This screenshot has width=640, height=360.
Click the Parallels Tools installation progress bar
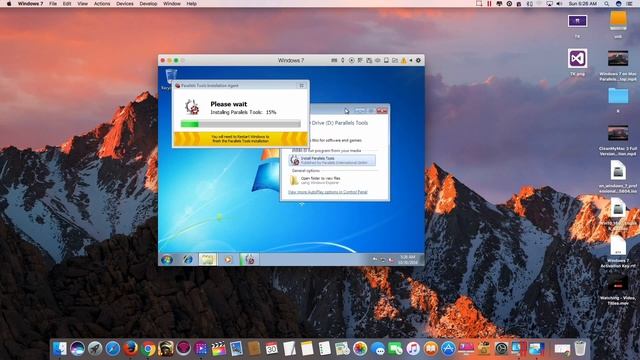240,124
